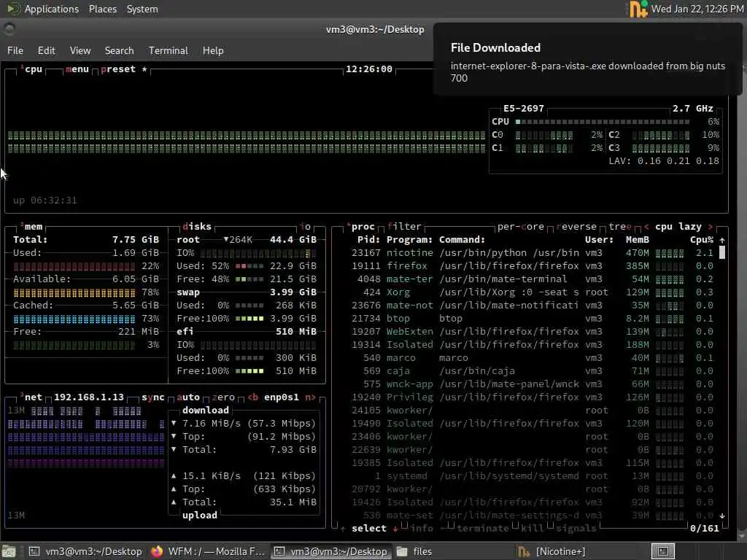
Task: Toggle the mem box label
Action: pyautogui.click(x=32, y=227)
